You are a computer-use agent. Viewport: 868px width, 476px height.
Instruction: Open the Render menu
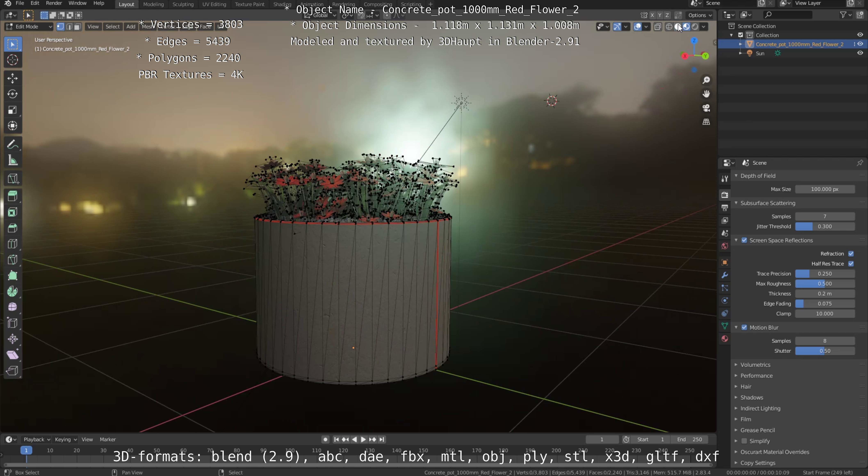(x=54, y=3)
